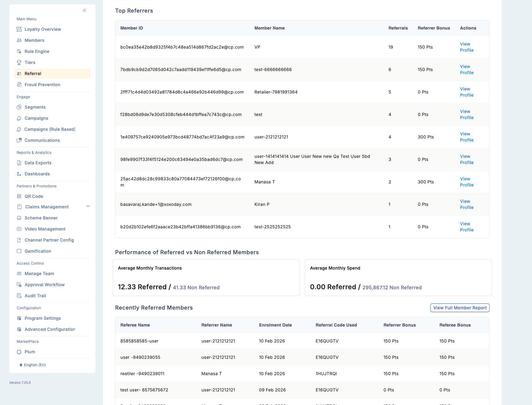Viewport: 532px width, 405px height.
Task: Click the Claims Management icon
Action: (20, 207)
